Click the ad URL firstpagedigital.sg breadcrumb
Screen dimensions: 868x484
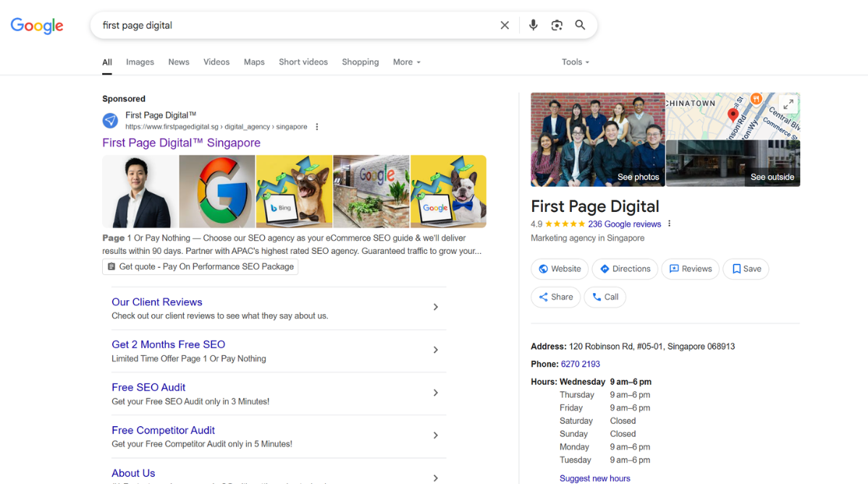[x=216, y=127]
